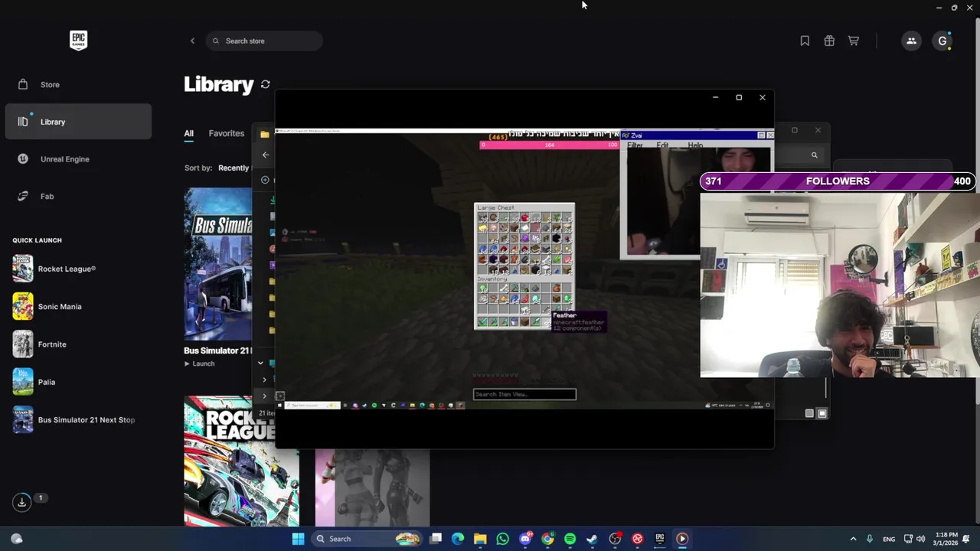Open Google Chrome from the taskbar
Image resolution: width=980 pixels, height=551 pixels.
(547, 539)
